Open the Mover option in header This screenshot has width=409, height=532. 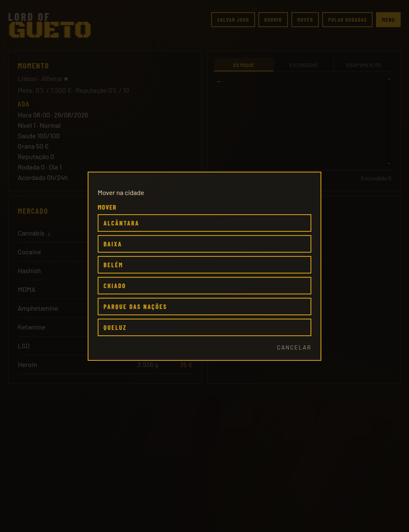point(305,20)
